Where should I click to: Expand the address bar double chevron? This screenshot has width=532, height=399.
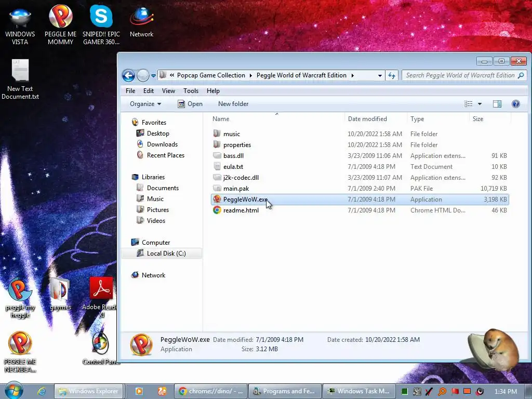[x=172, y=75]
